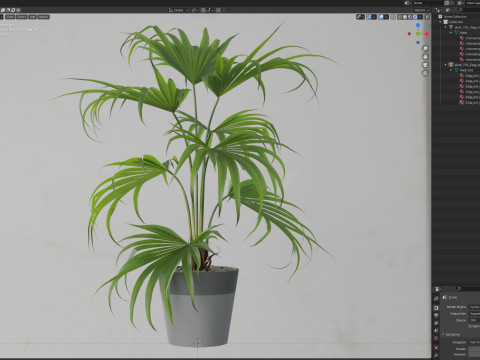
Task: Click the green Y axis on the navigation gizmo
Action: [x=418, y=34]
